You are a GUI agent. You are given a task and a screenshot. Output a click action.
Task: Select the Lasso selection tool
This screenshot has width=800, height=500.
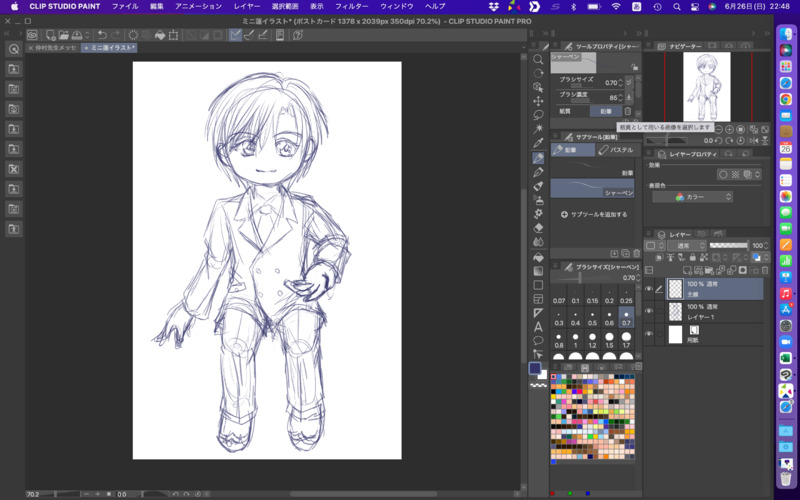click(x=538, y=115)
